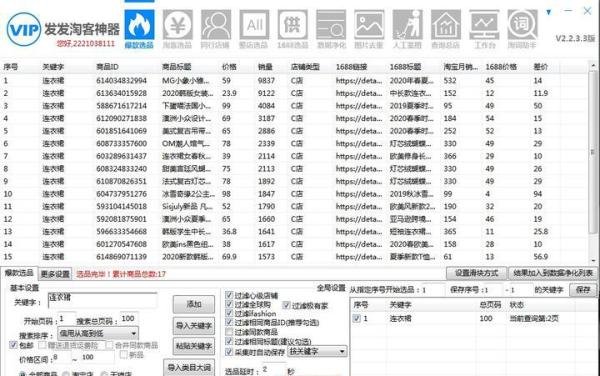Viewport: 600px width, 376px height.
Task: Sort by the 1688价格 column header
Action: [501, 67]
